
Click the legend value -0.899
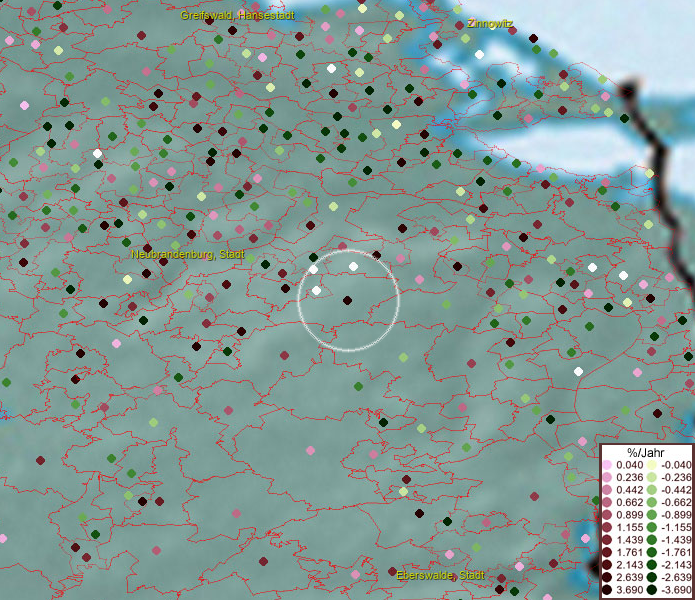676,515
